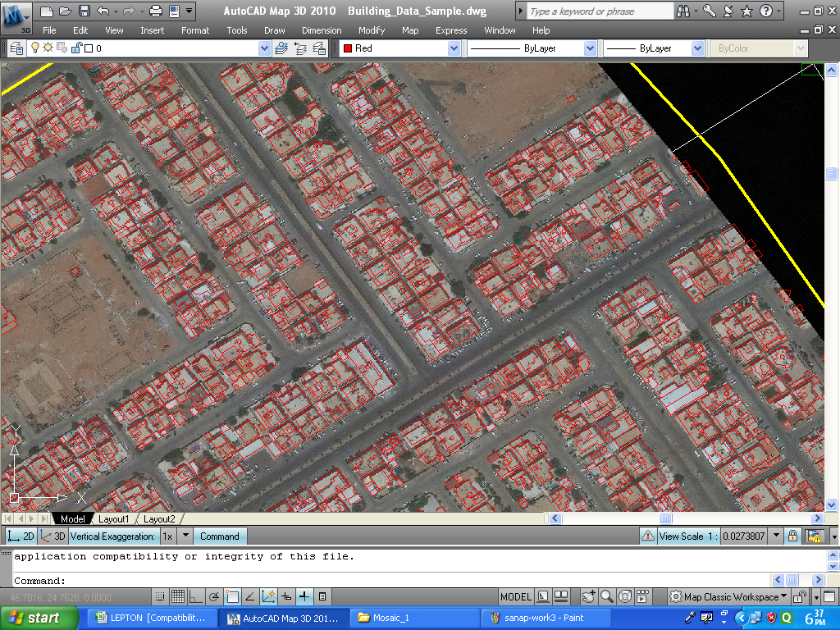
Task: Open Favorites star icon
Action: point(746,11)
